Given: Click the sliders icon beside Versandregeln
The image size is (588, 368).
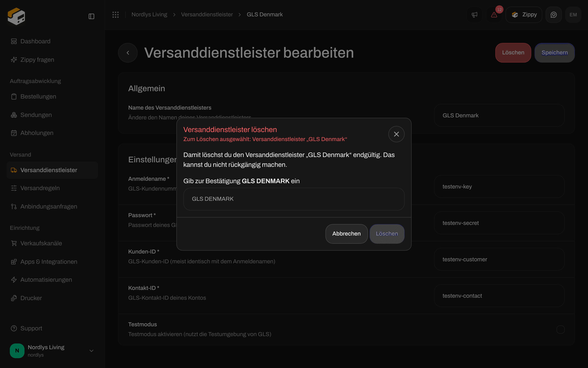Looking at the screenshot, I should pyautogui.click(x=14, y=188).
